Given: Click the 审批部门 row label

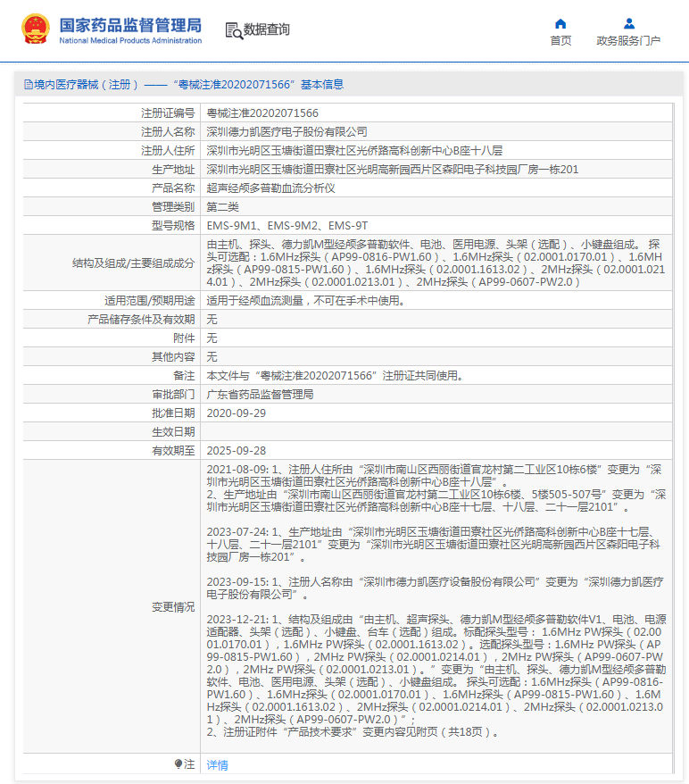Looking at the screenshot, I should tap(173, 395).
